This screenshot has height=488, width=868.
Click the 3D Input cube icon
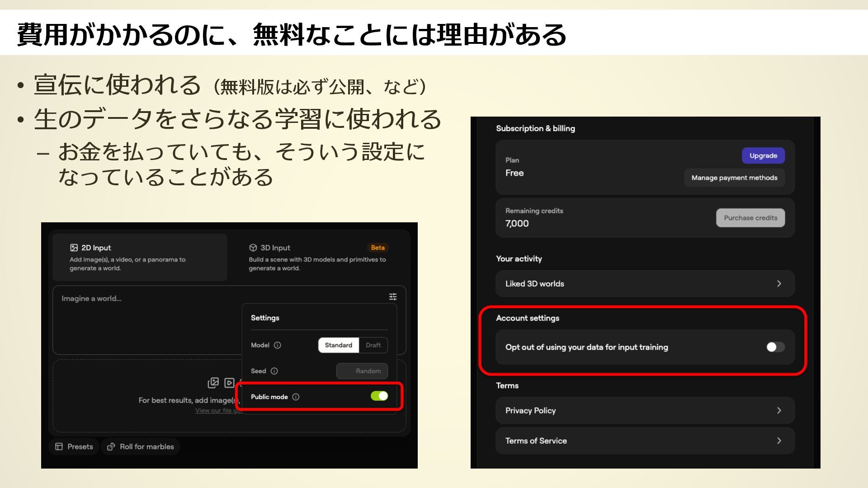[253, 248]
